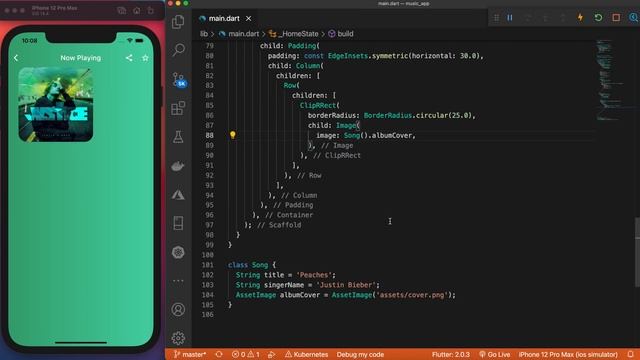Take a screenshot using the Simulator toolbar camera icon
The image size is (640, 360).
click(x=122, y=11)
